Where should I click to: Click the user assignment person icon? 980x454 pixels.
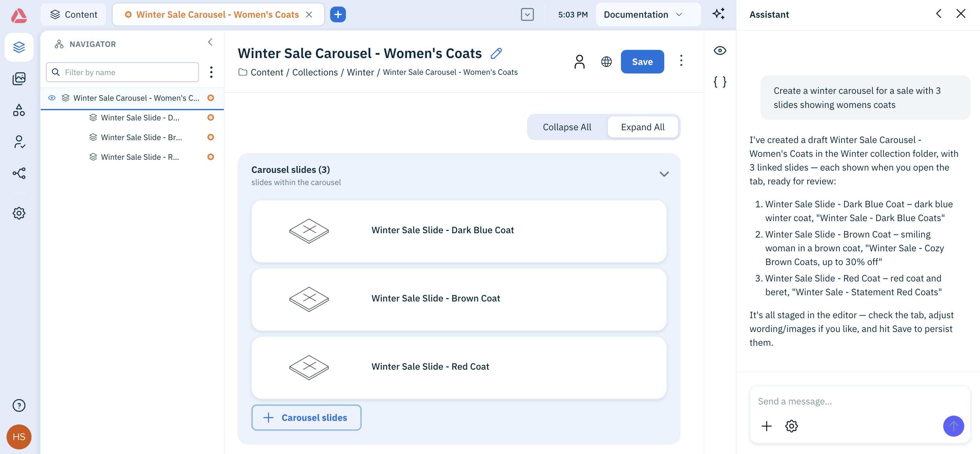[x=579, y=62]
